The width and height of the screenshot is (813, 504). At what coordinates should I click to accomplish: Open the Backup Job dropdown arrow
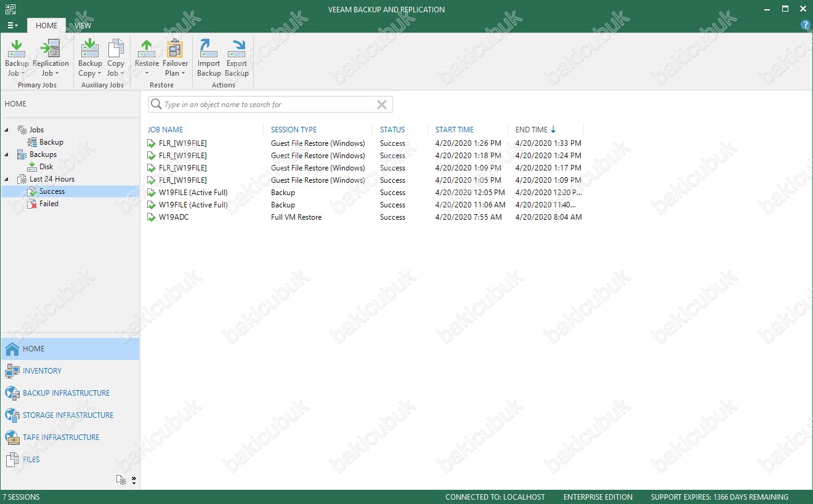(23, 74)
